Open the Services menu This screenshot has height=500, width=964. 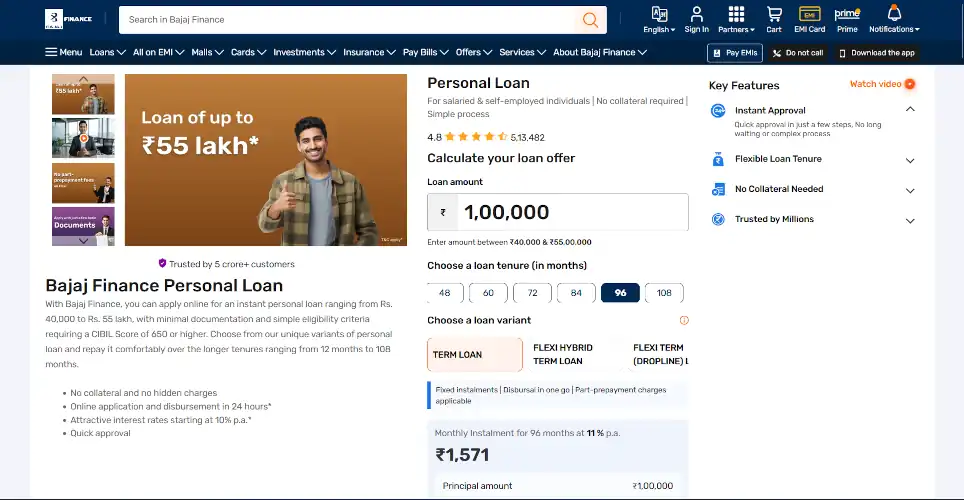coord(523,52)
